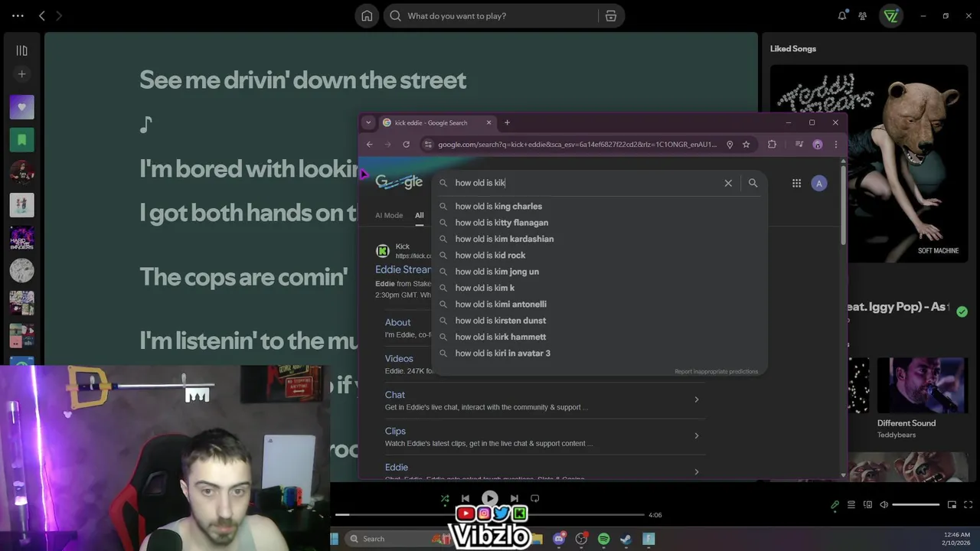Open site information icon in the Chrome address bar
Viewport: 980px width, 551px height.
point(428,144)
